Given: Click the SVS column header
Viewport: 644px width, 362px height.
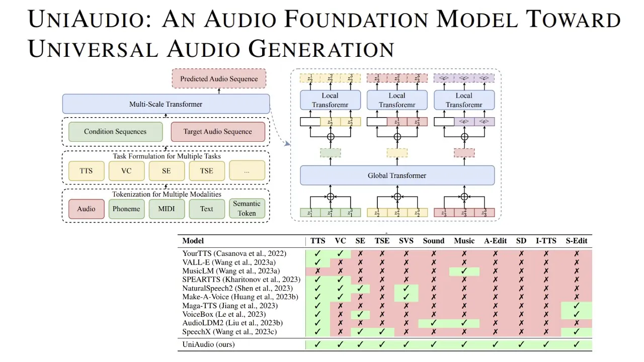Looking at the screenshot, I should (x=406, y=241).
